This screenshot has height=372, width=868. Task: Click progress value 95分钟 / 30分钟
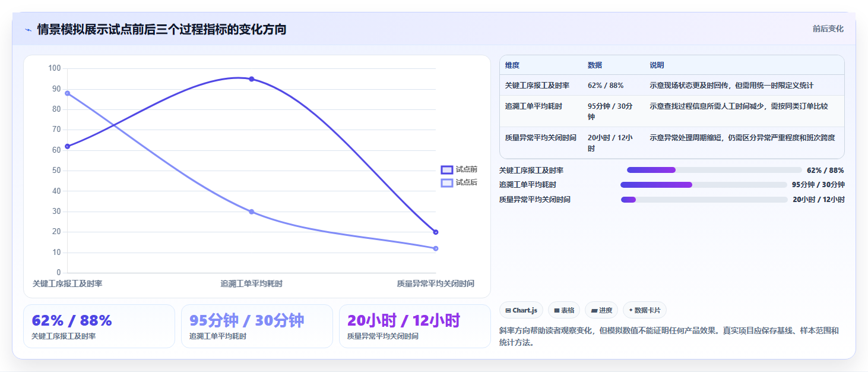[x=818, y=185]
